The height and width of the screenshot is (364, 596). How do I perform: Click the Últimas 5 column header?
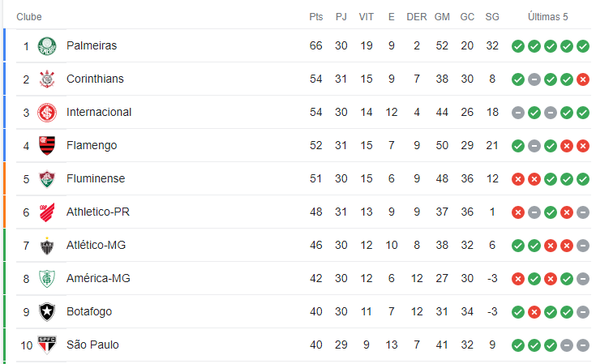(547, 17)
